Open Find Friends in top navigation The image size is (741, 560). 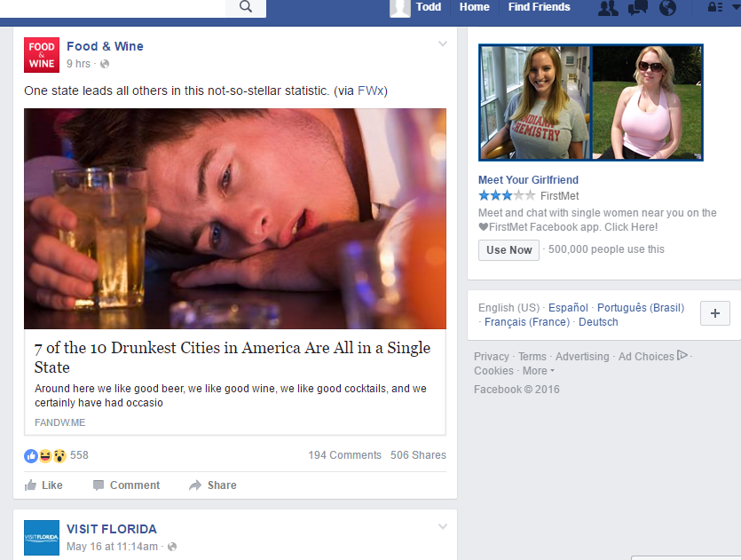click(x=539, y=7)
